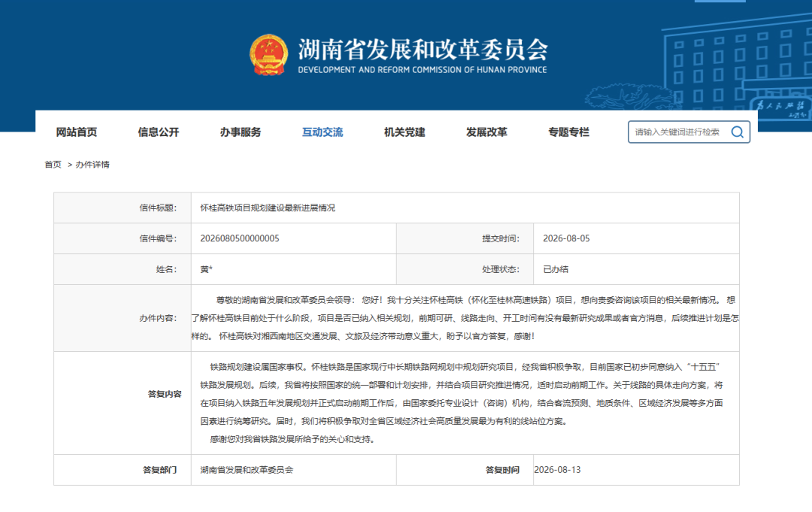This screenshot has height=512, width=812.
Task: Go to 首页 via breadcrumb link
Action: click(53, 165)
